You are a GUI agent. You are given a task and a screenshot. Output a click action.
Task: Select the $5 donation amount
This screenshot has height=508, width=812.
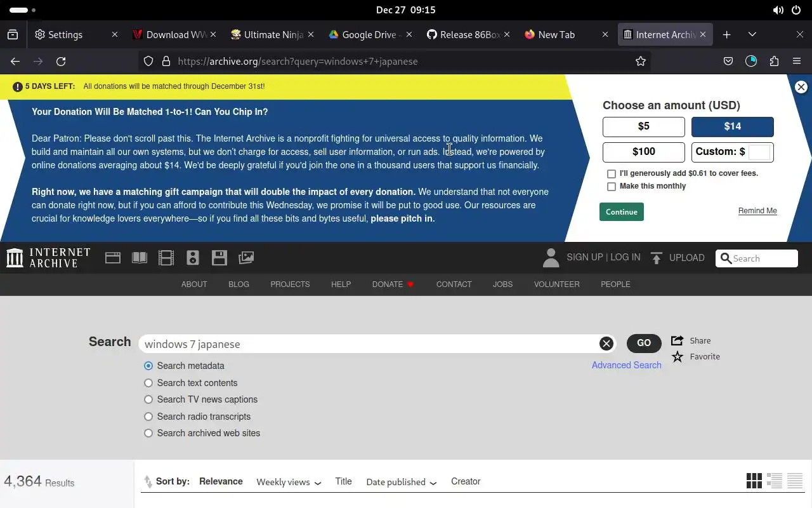point(644,126)
